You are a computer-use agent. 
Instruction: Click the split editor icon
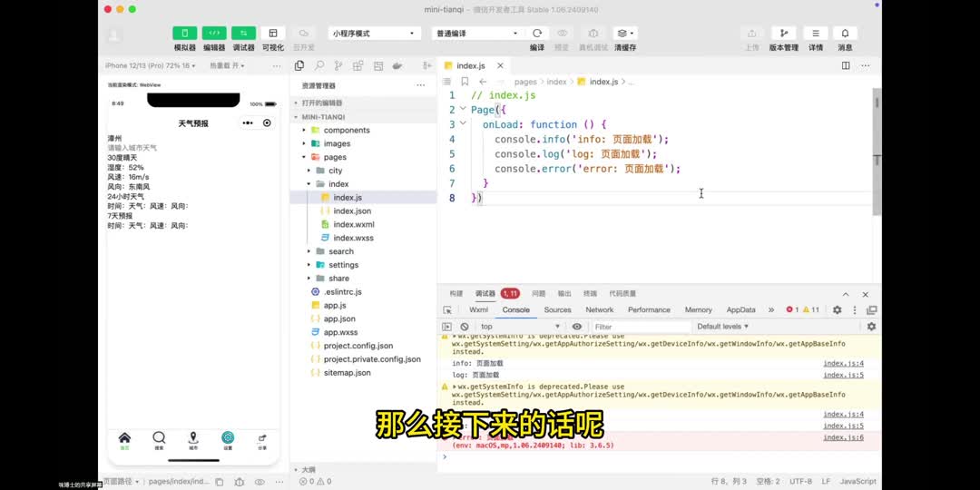click(846, 65)
